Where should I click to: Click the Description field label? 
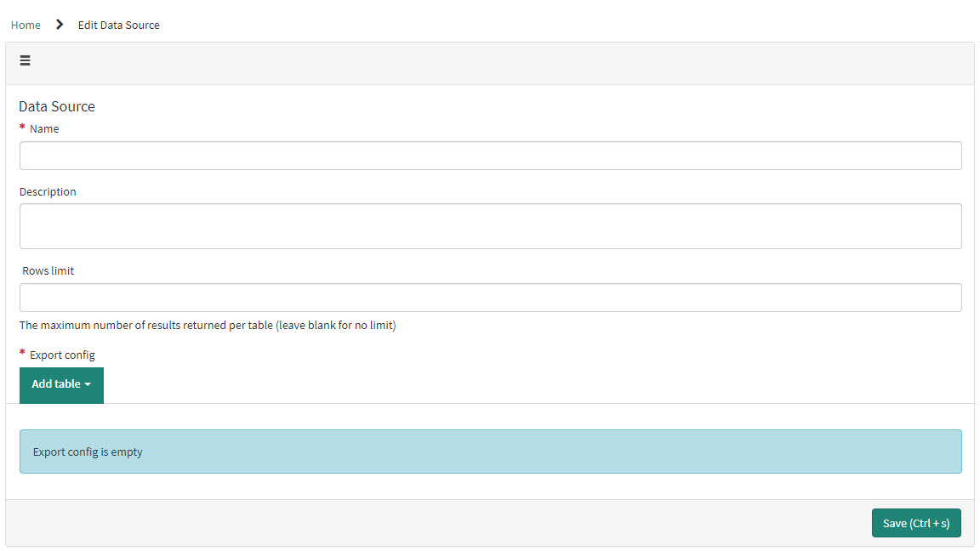coord(48,192)
